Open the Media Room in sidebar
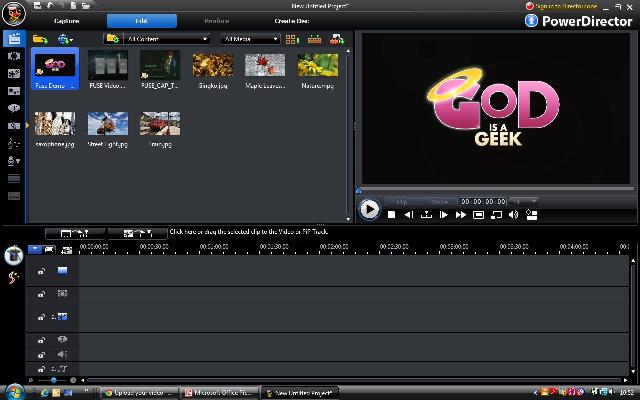The image size is (640, 400). coord(14,39)
